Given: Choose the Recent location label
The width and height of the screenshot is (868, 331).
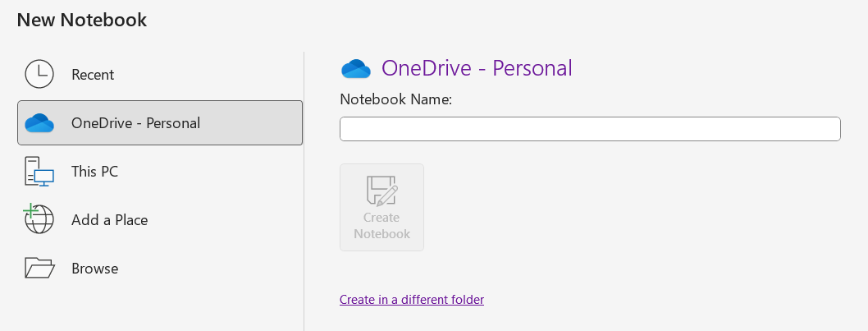Looking at the screenshot, I should coord(93,74).
